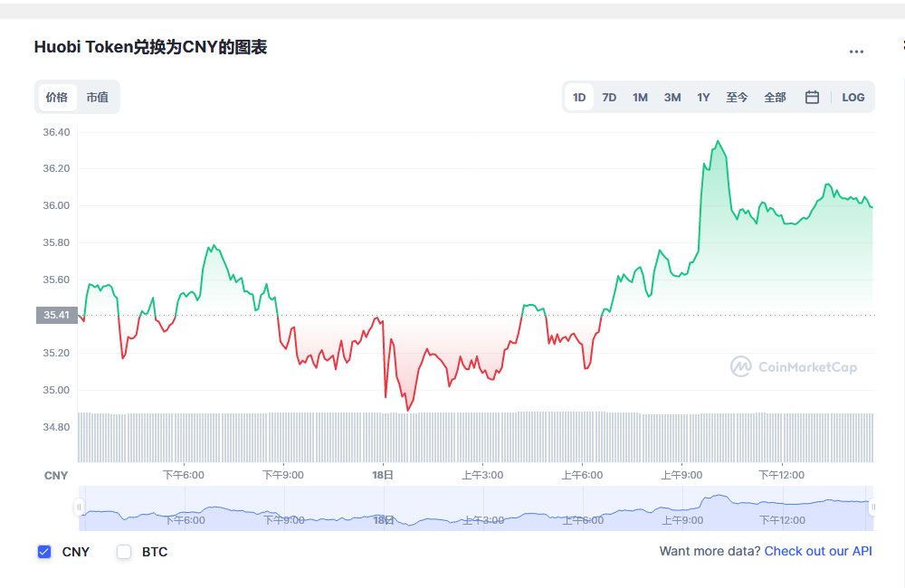Grab the right handle of range slider
Screen dimensions: 905x588
coord(872,507)
